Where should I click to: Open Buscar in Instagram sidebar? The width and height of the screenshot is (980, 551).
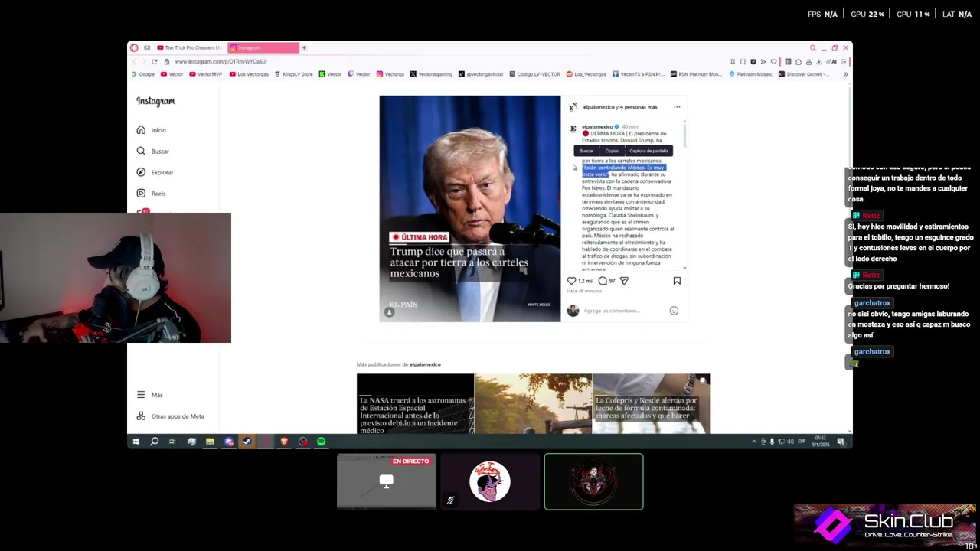(153, 152)
